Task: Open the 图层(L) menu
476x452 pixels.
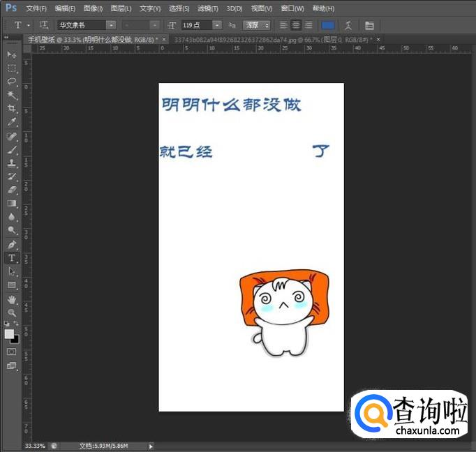Action: 121,8
